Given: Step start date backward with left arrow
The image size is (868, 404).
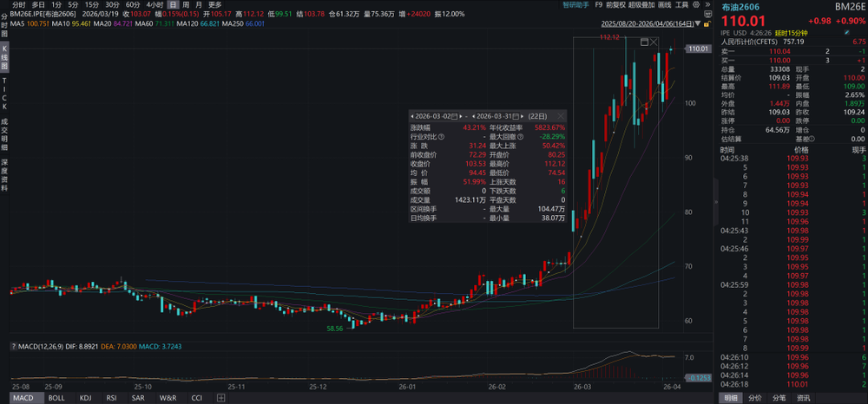Looking at the screenshot, I should click(413, 115).
